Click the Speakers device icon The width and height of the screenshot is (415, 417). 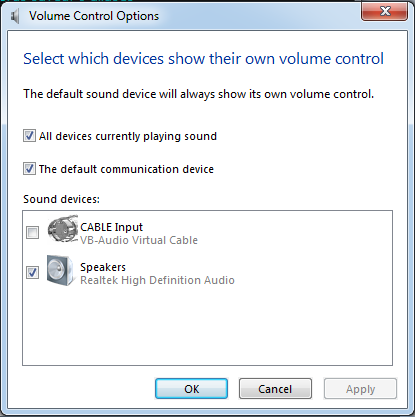pos(60,270)
